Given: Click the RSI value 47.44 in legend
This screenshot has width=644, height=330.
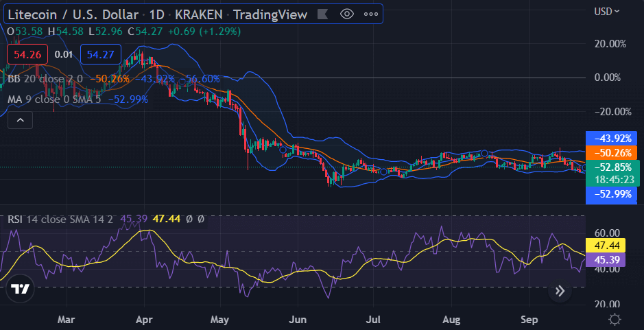Looking at the screenshot, I should pyautogui.click(x=167, y=220).
